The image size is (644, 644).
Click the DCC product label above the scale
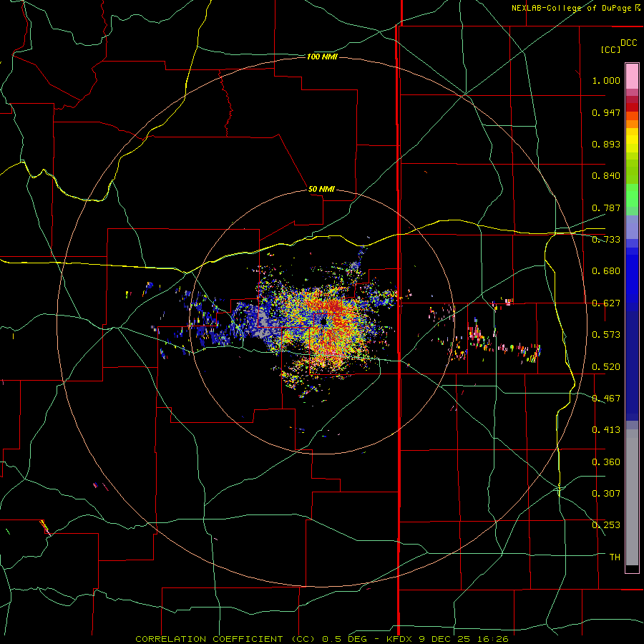coord(628,42)
